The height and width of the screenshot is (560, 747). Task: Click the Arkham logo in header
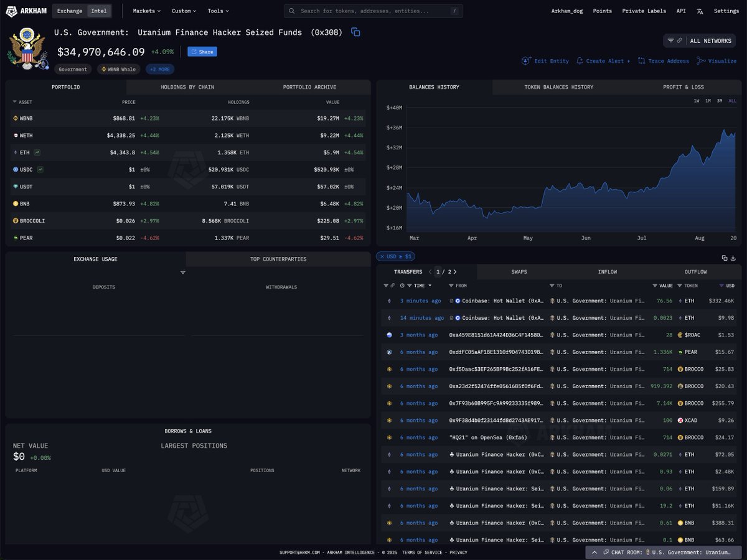26,11
